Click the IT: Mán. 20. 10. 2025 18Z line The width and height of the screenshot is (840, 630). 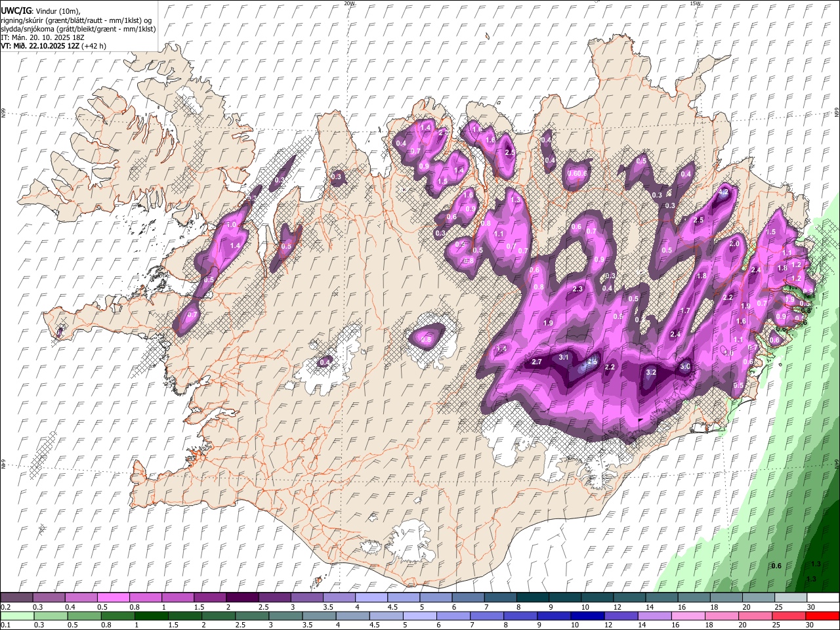click(43, 37)
